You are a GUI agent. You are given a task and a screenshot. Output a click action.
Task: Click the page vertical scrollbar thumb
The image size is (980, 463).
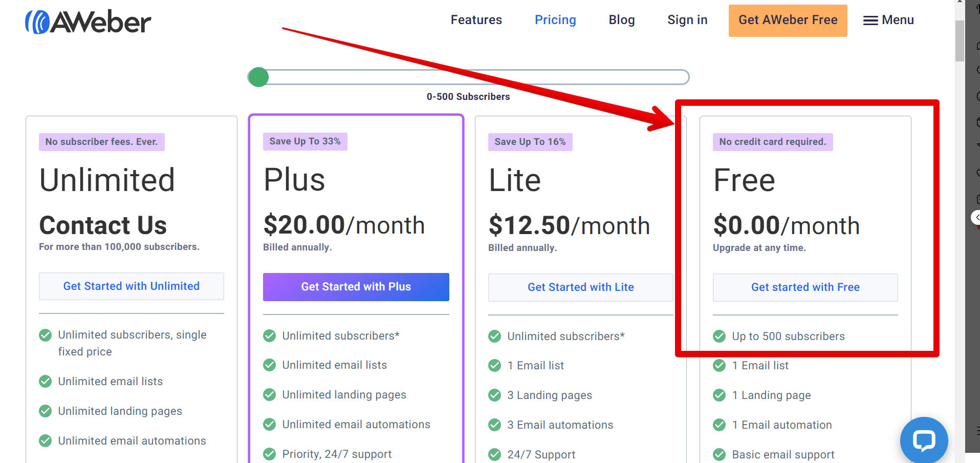(x=960, y=41)
